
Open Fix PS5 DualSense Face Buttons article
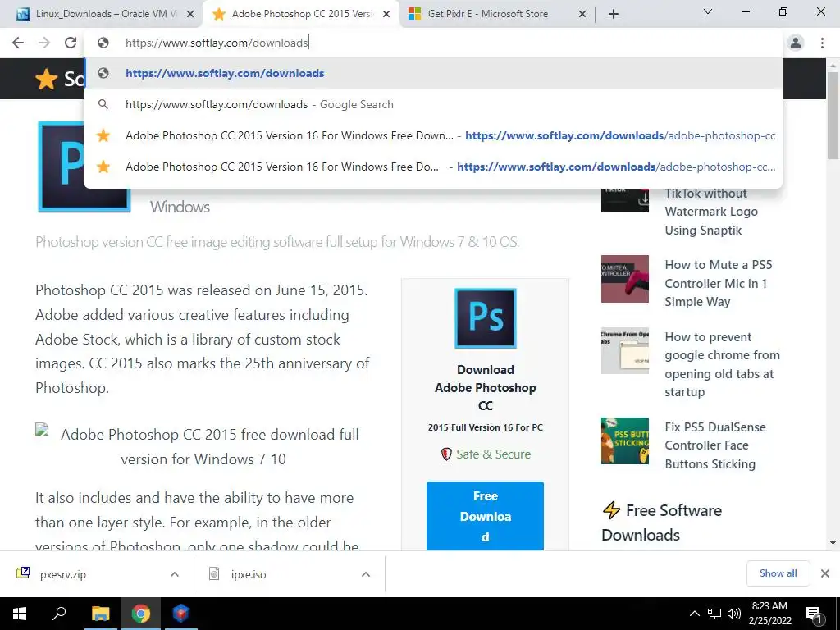click(x=715, y=445)
